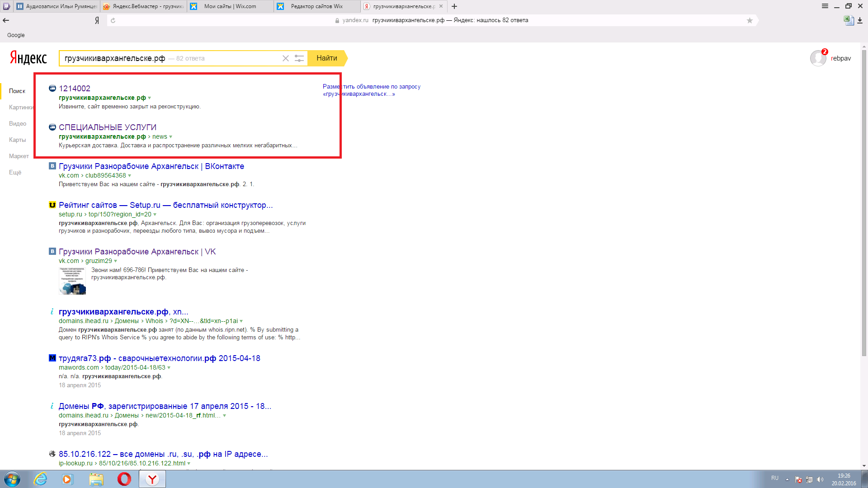Expand dropdown arrow after today/2015-04-18/63
This screenshot has height=488, width=868.
tap(169, 368)
